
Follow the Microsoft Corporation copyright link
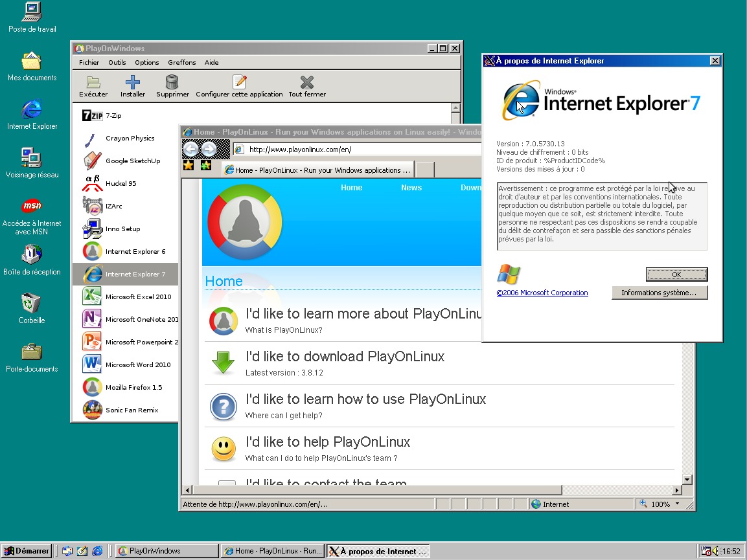click(x=542, y=293)
